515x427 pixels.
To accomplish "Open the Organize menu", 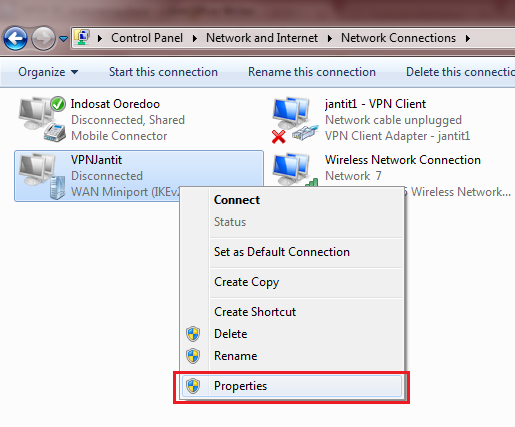I will tap(48, 72).
